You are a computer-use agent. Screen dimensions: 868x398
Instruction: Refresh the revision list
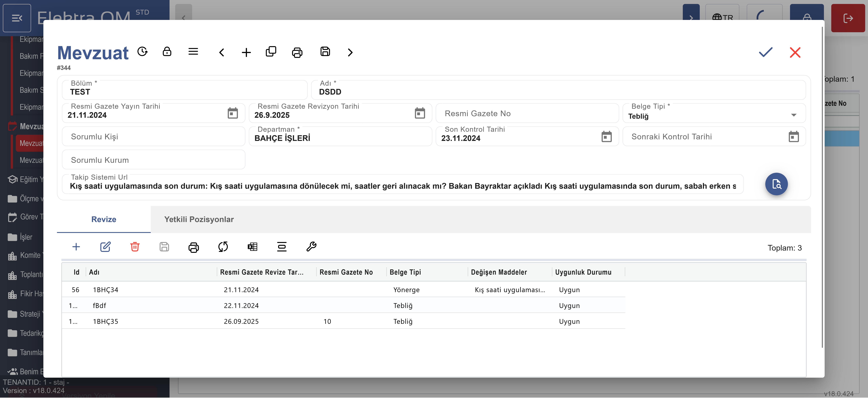(x=223, y=247)
